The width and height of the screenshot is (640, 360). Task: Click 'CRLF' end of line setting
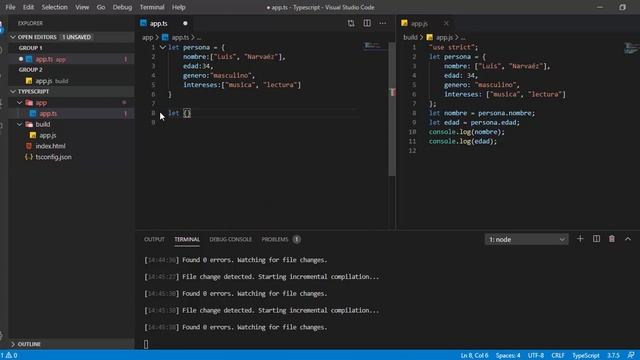pyautogui.click(x=558, y=356)
